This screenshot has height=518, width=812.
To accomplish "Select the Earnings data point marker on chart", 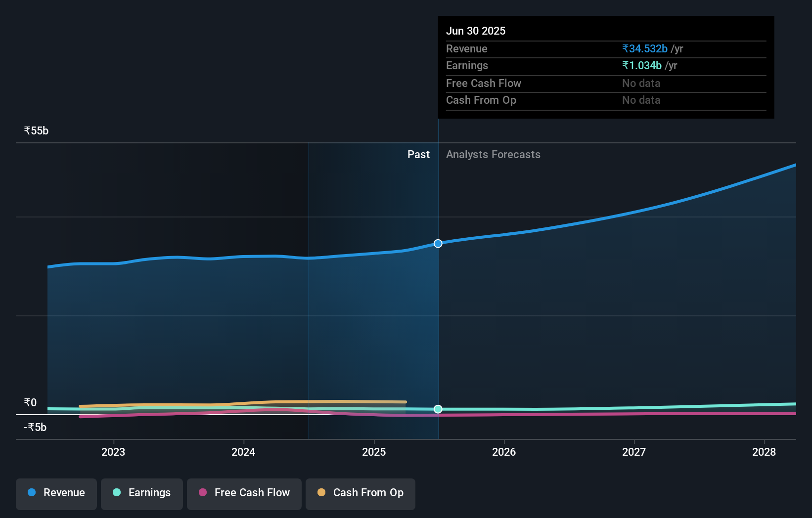I will (438, 409).
